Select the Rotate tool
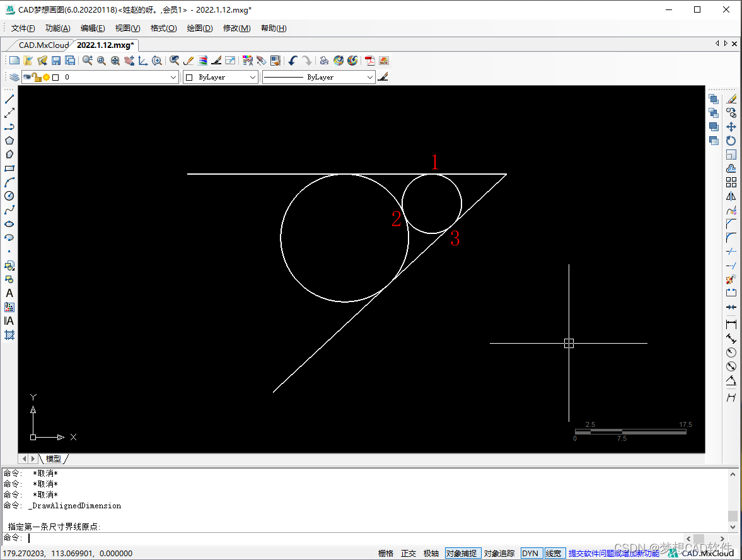The image size is (742, 560). 731,141
